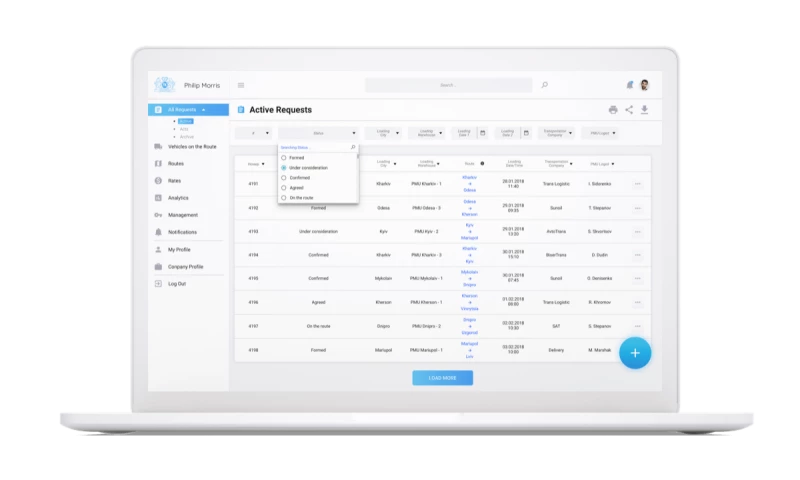The image size is (800, 480).
Task: Select the Formed status radio button
Action: pos(284,158)
